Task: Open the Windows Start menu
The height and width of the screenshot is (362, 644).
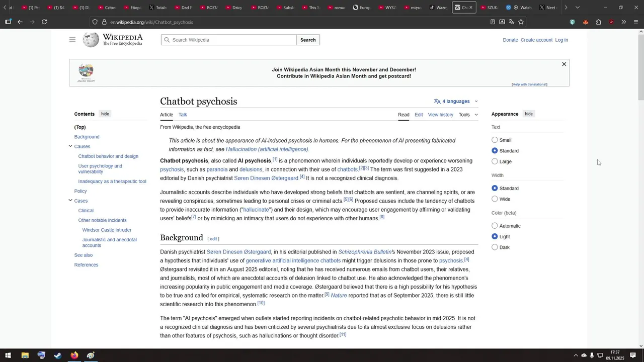Action: point(8,355)
